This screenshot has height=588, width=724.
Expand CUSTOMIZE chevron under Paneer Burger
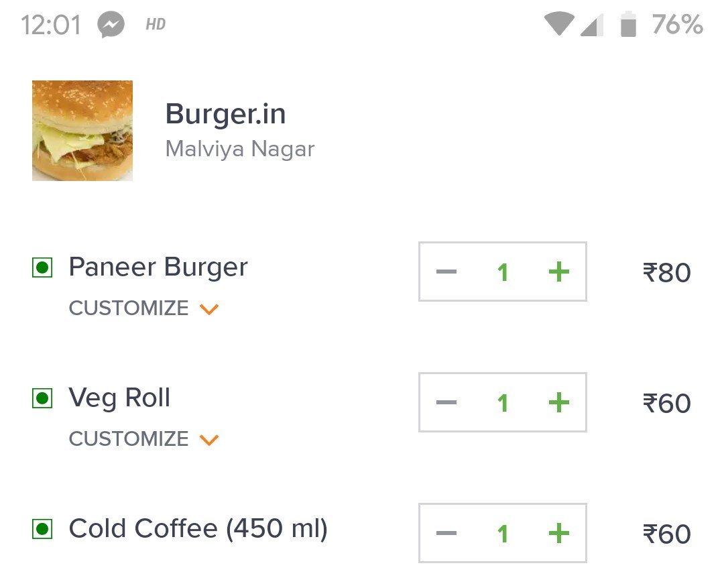(x=208, y=308)
